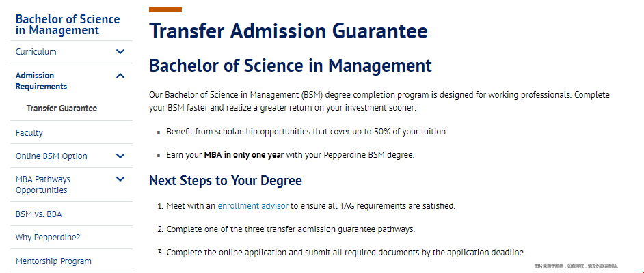The height and width of the screenshot is (273, 644).
Task: Visit the Mentorship Program page
Action: pos(53,261)
